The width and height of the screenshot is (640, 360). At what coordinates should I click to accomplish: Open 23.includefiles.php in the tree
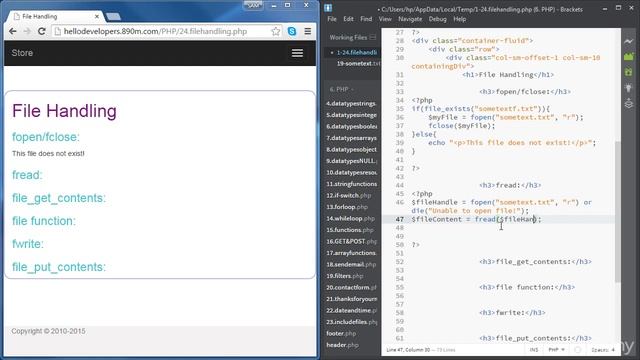[351, 322]
